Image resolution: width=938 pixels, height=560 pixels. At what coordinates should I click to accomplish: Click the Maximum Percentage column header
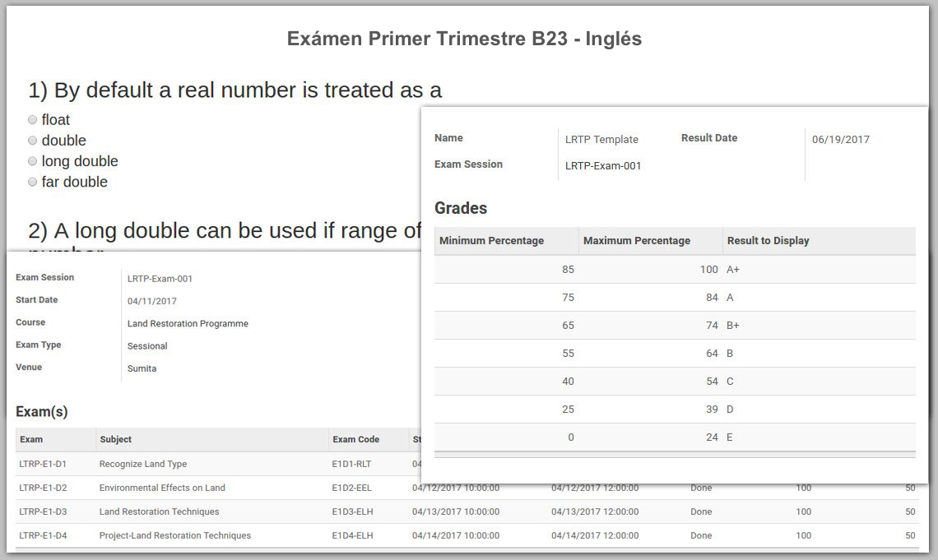click(636, 241)
